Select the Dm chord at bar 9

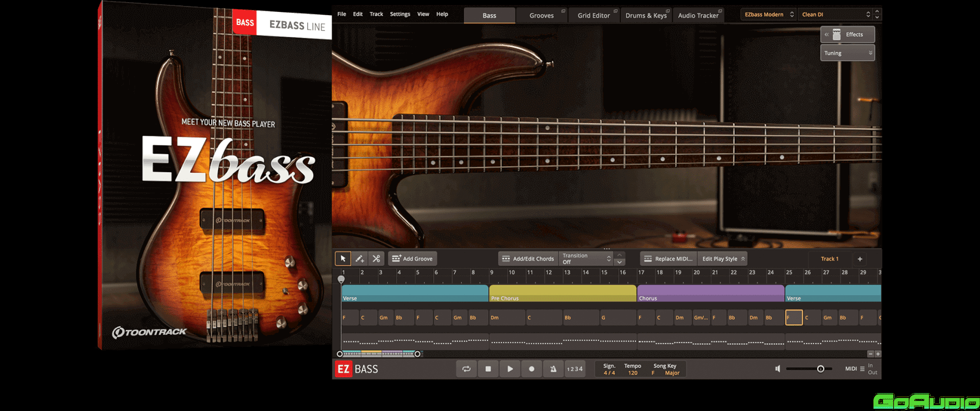[x=507, y=318]
